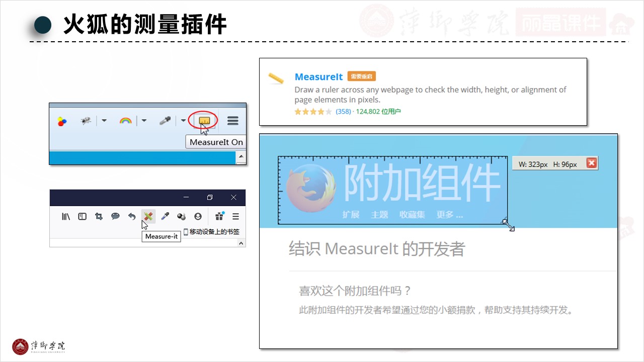This screenshot has height=362, width=644.
Task: Click the red-yellow-blue colored balls icon
Action: [62, 121]
